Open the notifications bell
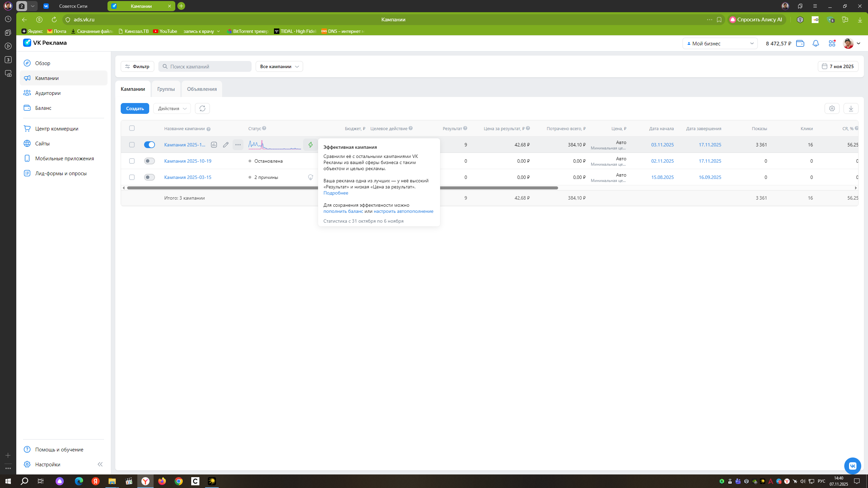 pyautogui.click(x=816, y=43)
